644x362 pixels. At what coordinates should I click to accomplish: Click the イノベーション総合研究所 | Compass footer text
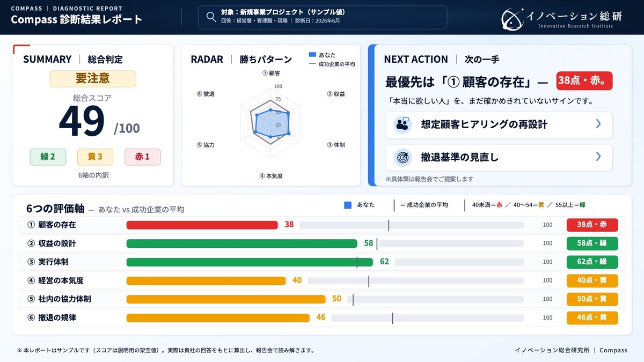(x=571, y=350)
